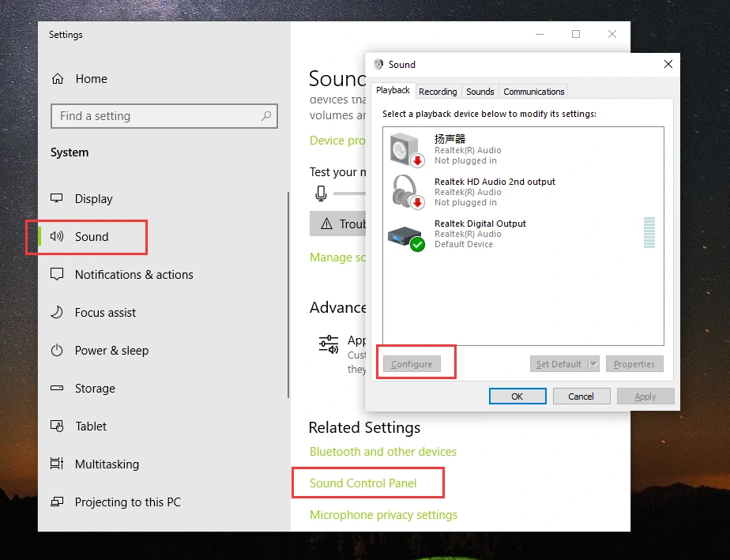Image resolution: width=730 pixels, height=560 pixels.
Task: Open Microphone privacy settings link
Action: pyautogui.click(x=384, y=515)
